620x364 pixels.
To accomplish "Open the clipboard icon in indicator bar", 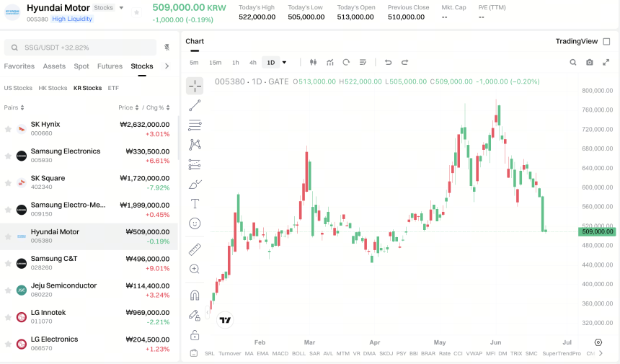I will (194, 353).
